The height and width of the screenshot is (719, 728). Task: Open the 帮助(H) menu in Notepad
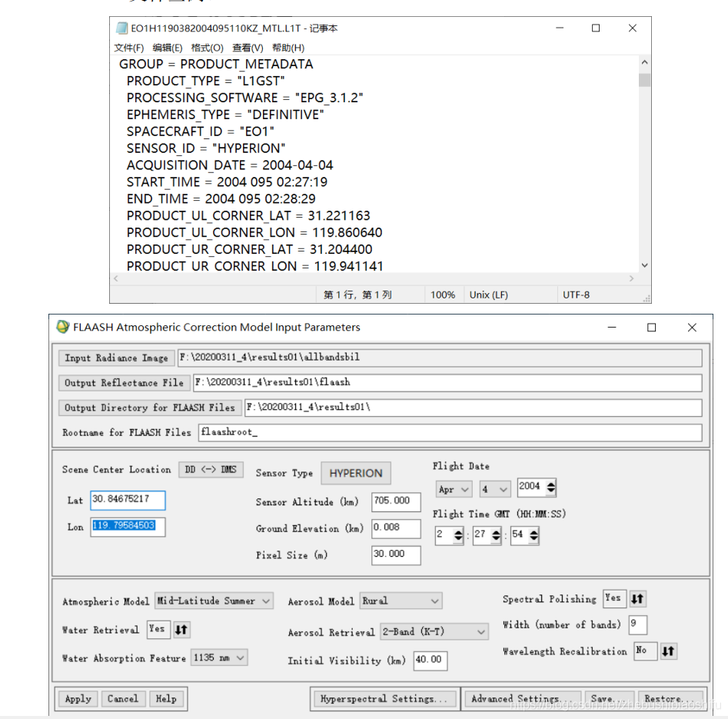click(x=288, y=48)
